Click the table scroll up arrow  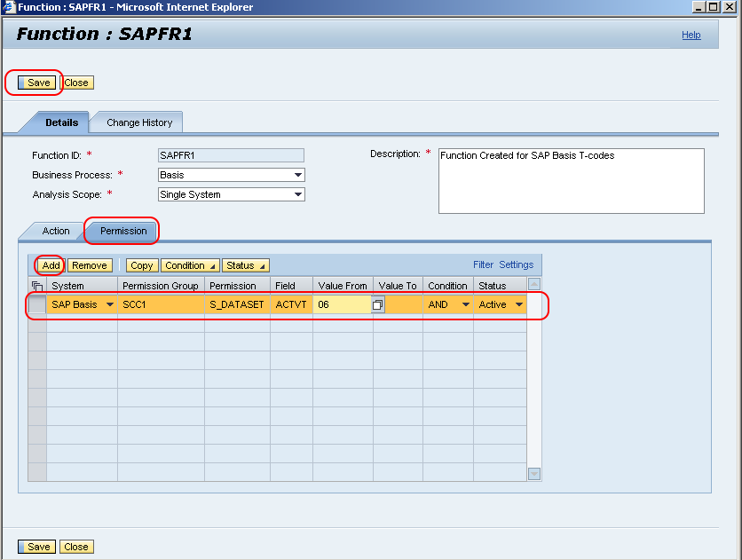pyautogui.click(x=534, y=284)
